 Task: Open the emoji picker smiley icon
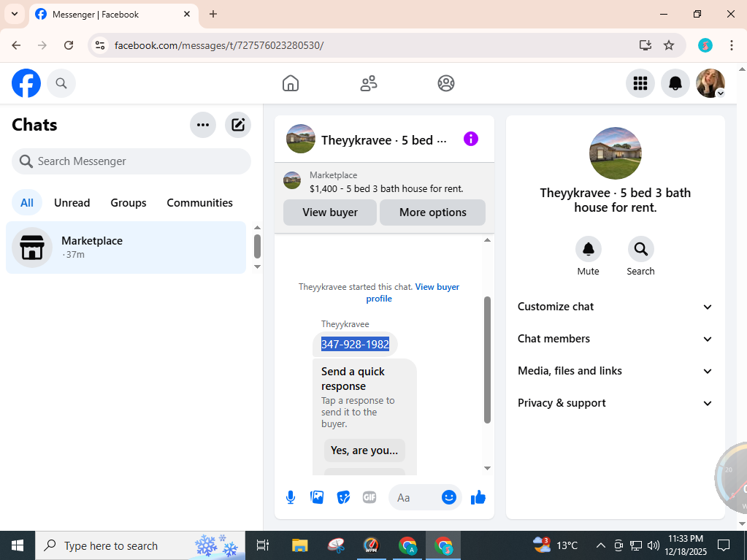click(x=449, y=497)
